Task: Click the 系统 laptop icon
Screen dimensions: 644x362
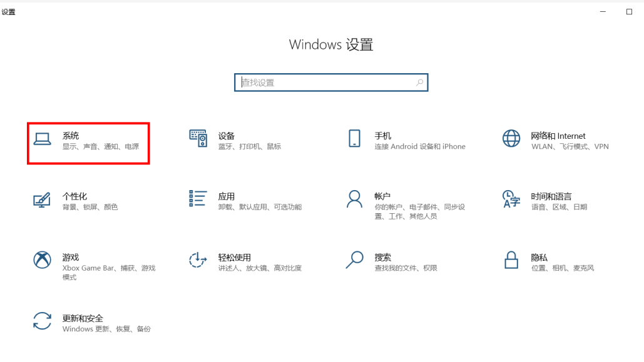Action: click(x=42, y=139)
